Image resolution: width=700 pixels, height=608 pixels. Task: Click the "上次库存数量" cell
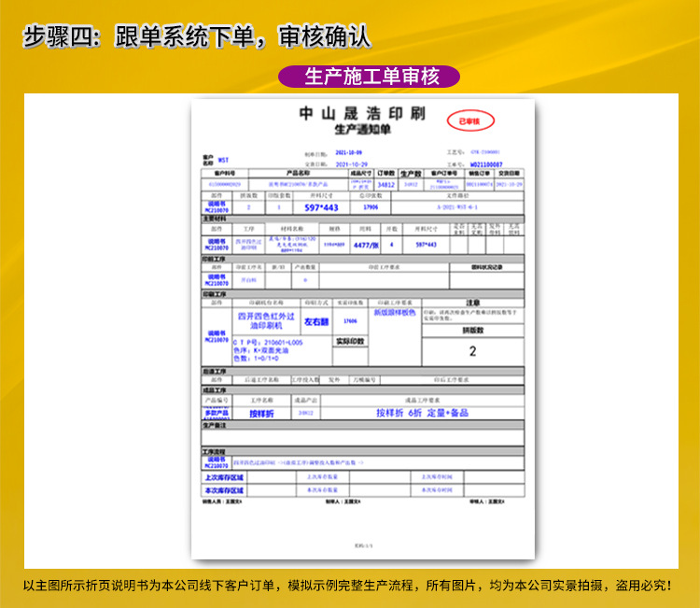[322, 477]
